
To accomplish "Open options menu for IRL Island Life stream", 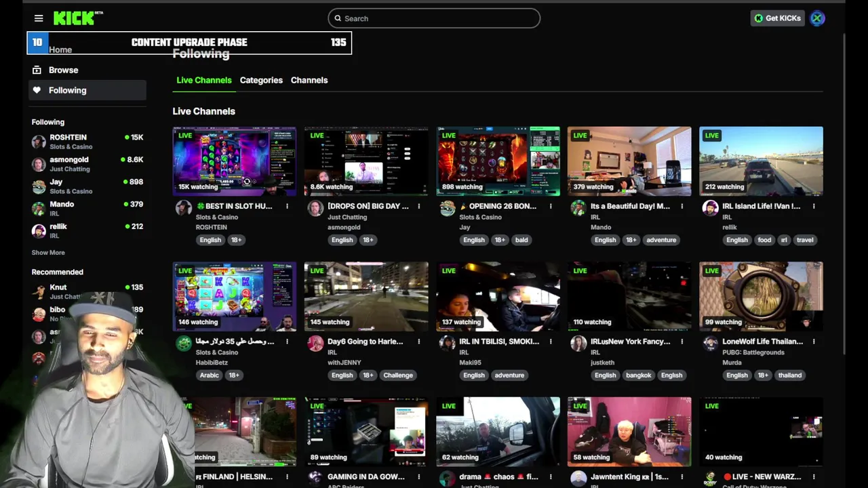I will click(814, 206).
